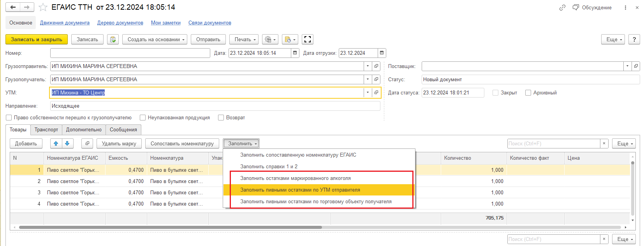Open the Грузоотправитель record with open-form icon
The image size is (644, 246).
click(376, 66)
